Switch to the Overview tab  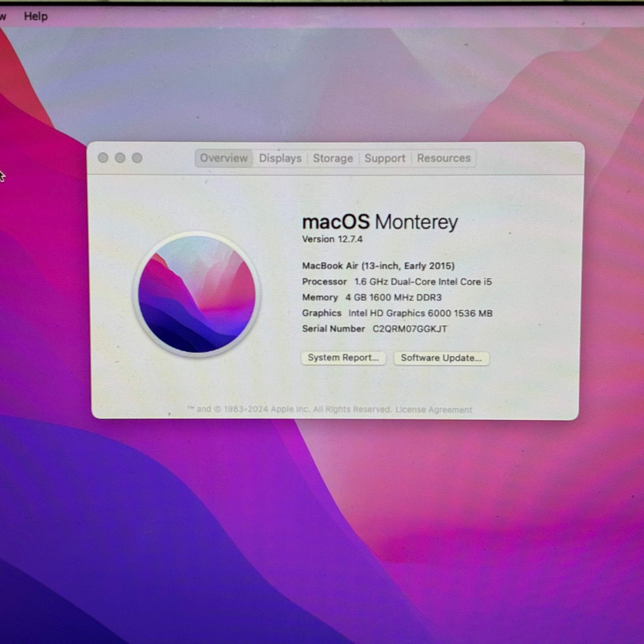(224, 158)
